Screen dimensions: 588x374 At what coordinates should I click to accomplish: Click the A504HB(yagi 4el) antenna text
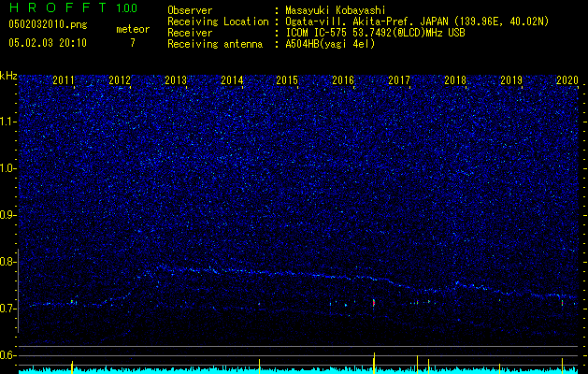point(330,44)
